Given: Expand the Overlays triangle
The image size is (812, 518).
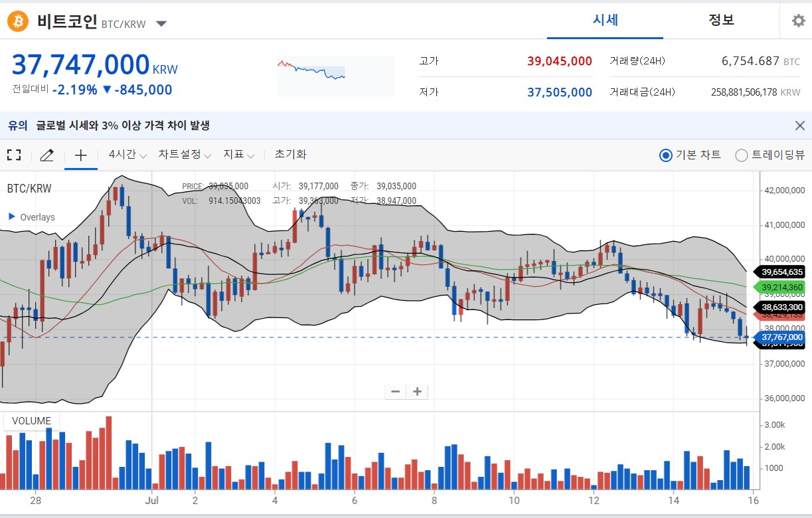Looking at the screenshot, I should coord(11,217).
